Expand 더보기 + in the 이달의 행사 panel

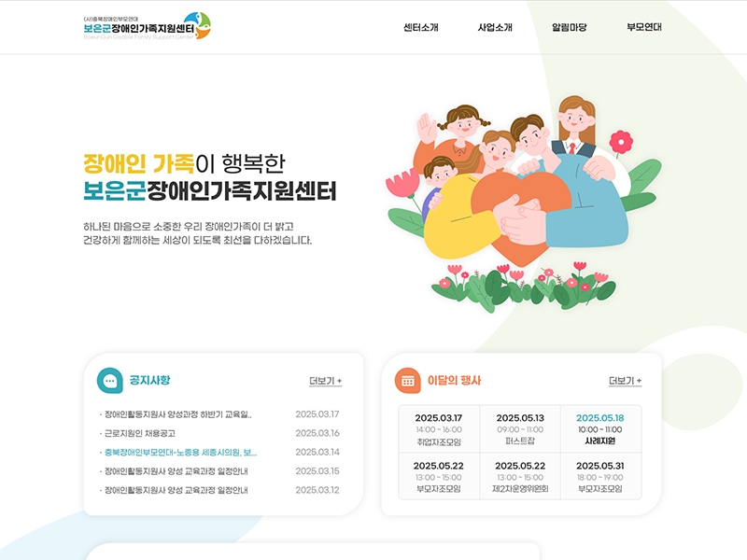click(625, 381)
